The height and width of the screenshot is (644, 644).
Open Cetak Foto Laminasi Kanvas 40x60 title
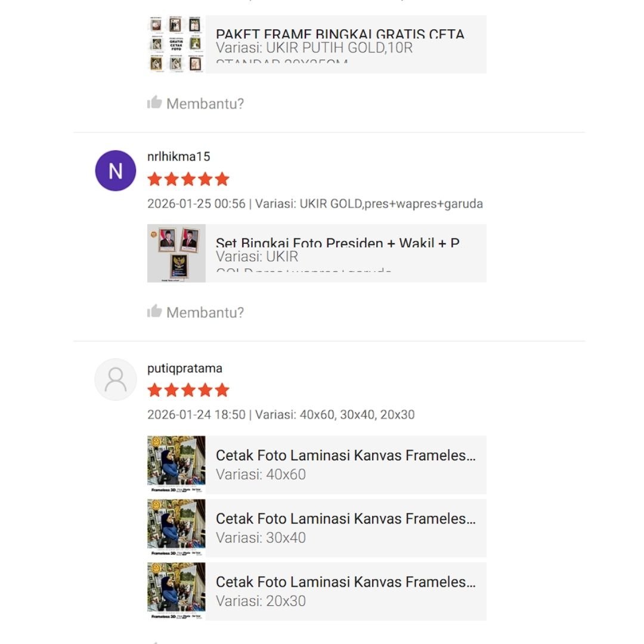click(x=346, y=456)
